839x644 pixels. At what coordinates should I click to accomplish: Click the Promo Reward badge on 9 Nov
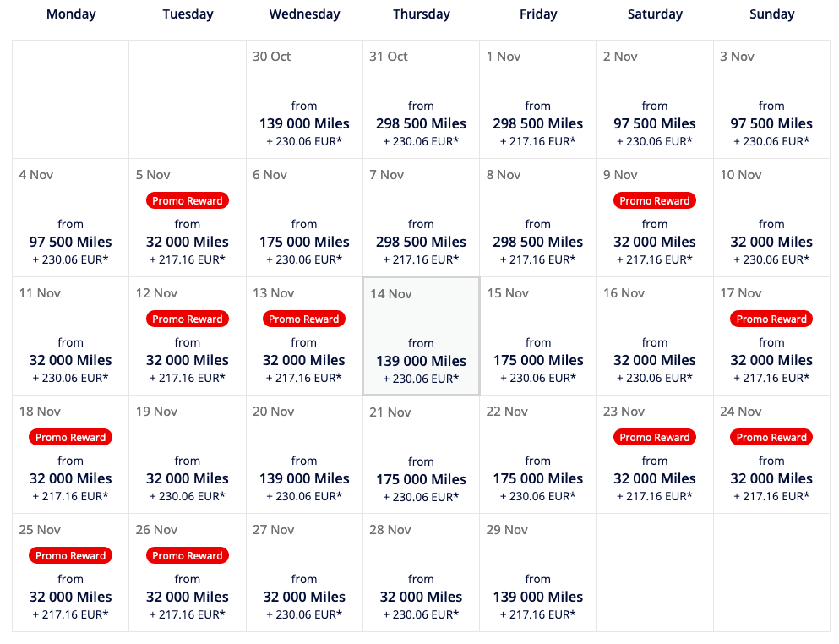click(655, 201)
